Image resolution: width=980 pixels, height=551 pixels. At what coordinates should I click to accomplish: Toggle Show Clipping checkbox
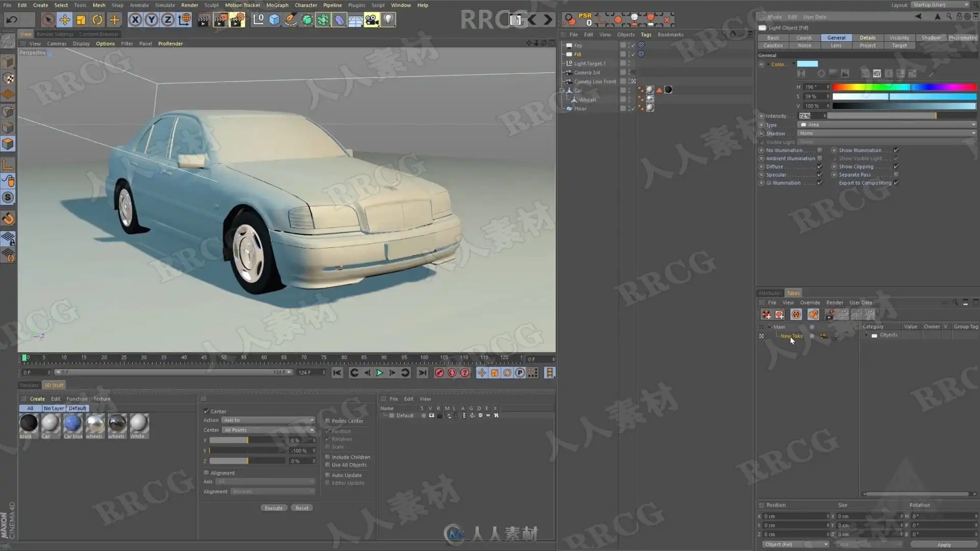pos(896,167)
